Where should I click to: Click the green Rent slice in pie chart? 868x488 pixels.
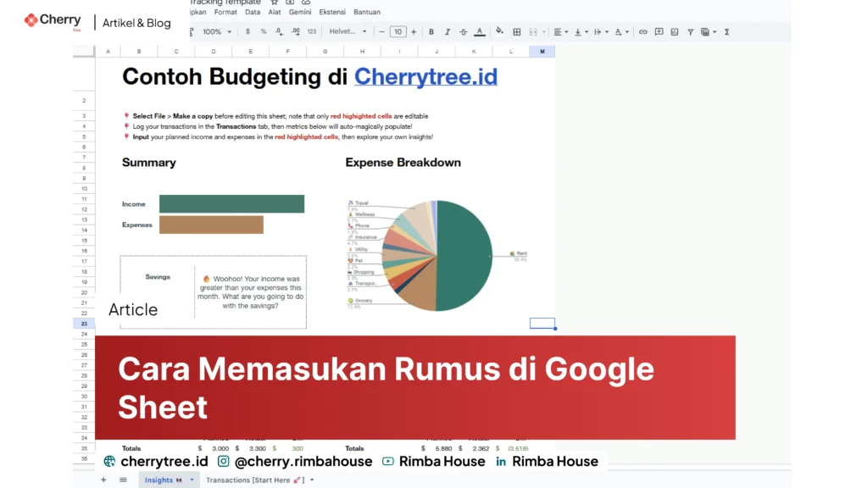click(x=465, y=256)
